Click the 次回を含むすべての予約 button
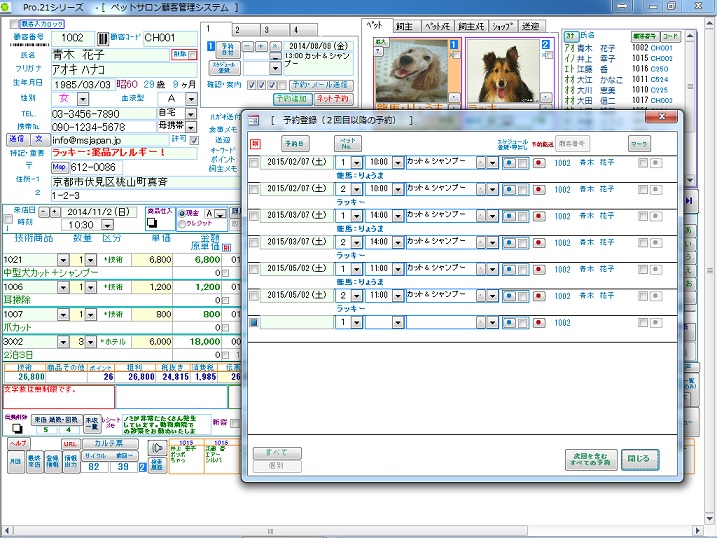 pos(591,459)
